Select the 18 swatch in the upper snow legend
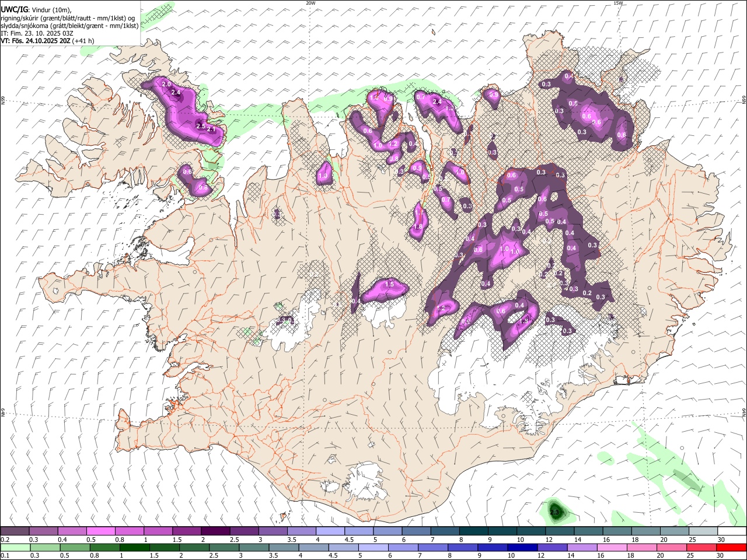 [x=645, y=531]
